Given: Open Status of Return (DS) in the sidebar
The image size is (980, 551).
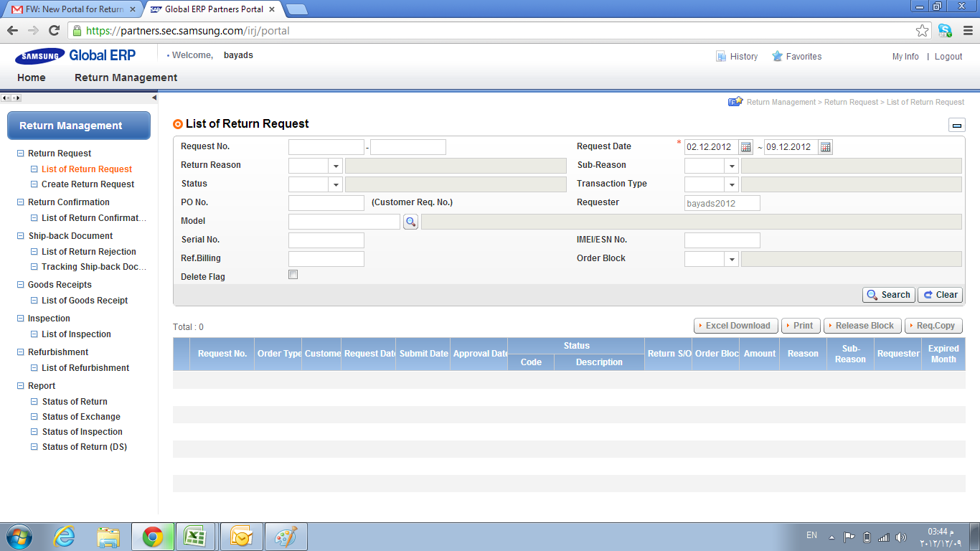Looking at the screenshot, I should pos(85,447).
